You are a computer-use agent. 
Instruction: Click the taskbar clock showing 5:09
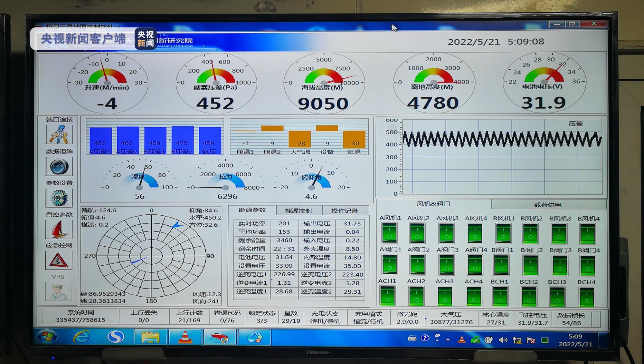(x=575, y=340)
